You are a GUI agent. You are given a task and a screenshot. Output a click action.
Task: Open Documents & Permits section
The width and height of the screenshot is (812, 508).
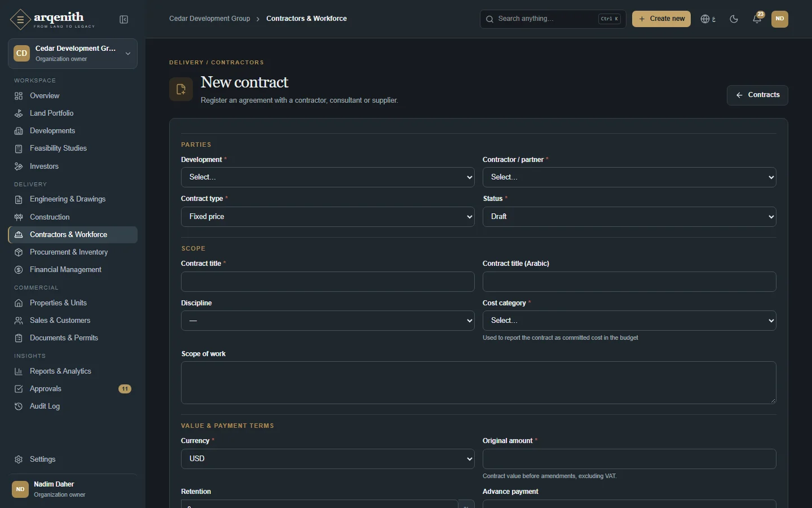(73, 338)
